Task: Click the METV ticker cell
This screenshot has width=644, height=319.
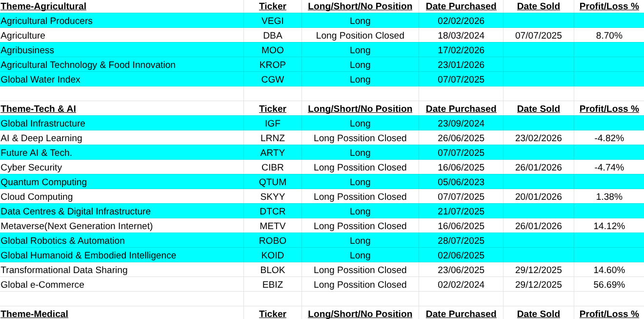Action: (272, 226)
